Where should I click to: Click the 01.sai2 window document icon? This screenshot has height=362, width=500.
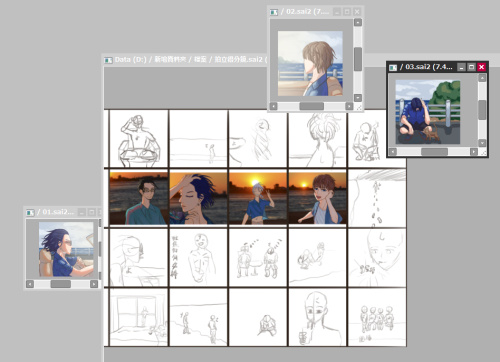(x=30, y=212)
